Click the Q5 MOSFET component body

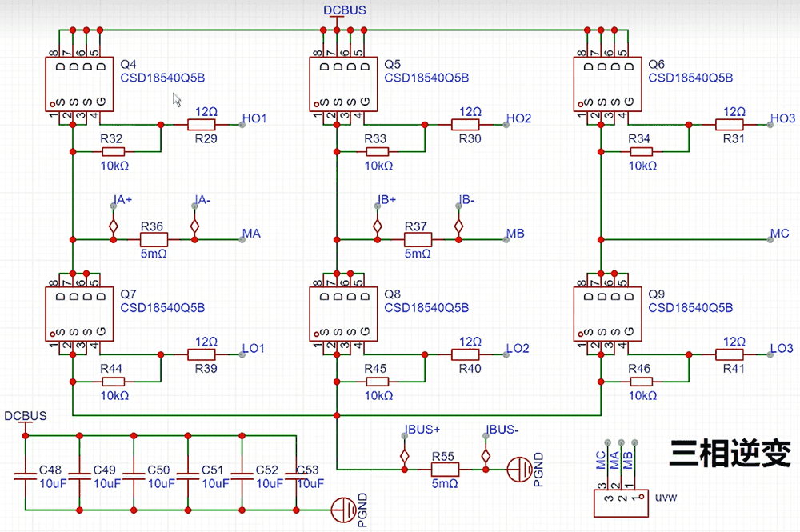click(x=342, y=84)
